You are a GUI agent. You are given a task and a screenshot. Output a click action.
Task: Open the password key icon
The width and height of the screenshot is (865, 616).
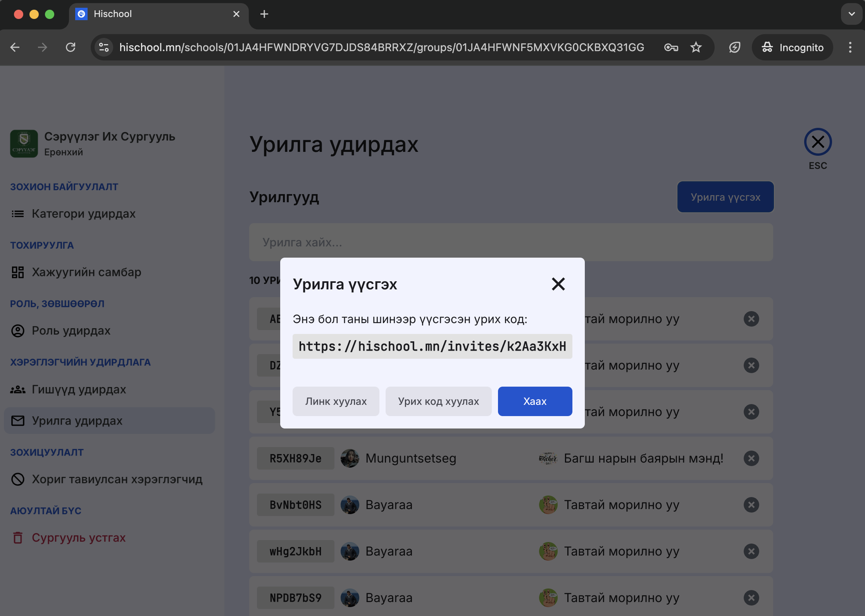coord(671,47)
